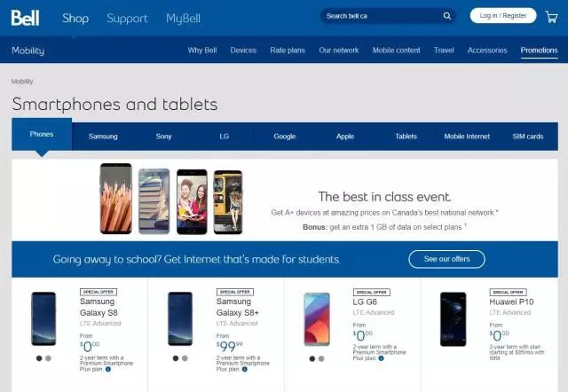Viewport: 568px width, 392px height.
Task: Open the MyBell menu
Action: coord(184,19)
